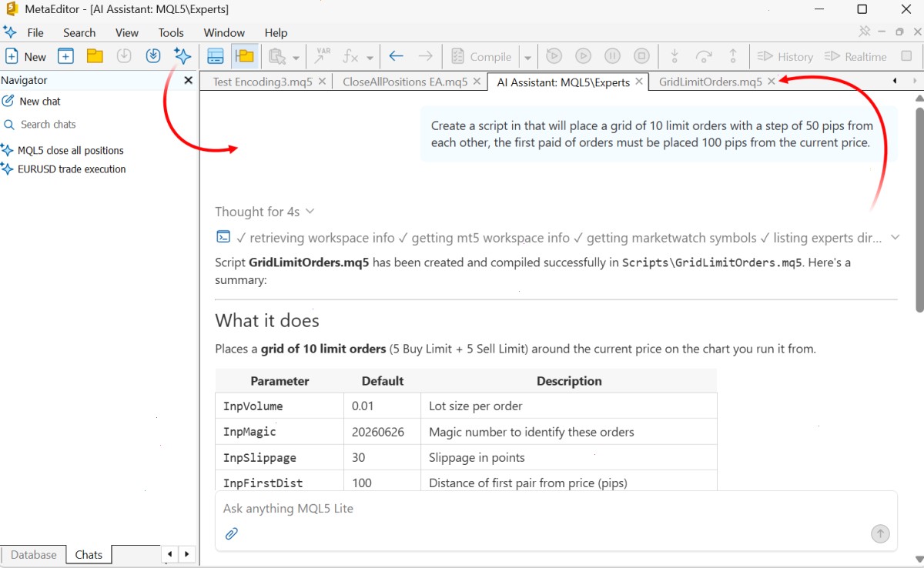
Task: Switch to the GridLimitOrders.mq5 tab
Action: pos(711,82)
